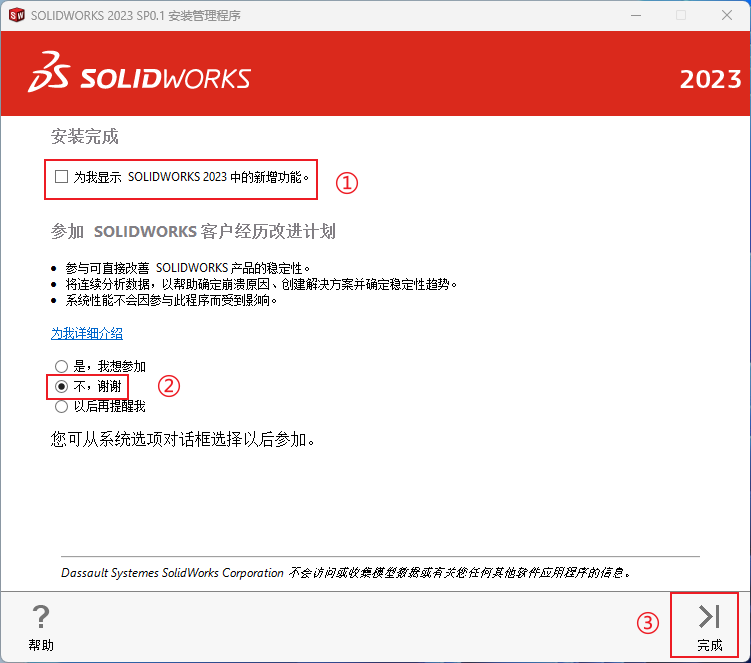This screenshot has height=663, width=751.
Task: Click the text 您可从系统选项对话框选择以后参加
Action: coord(182,439)
